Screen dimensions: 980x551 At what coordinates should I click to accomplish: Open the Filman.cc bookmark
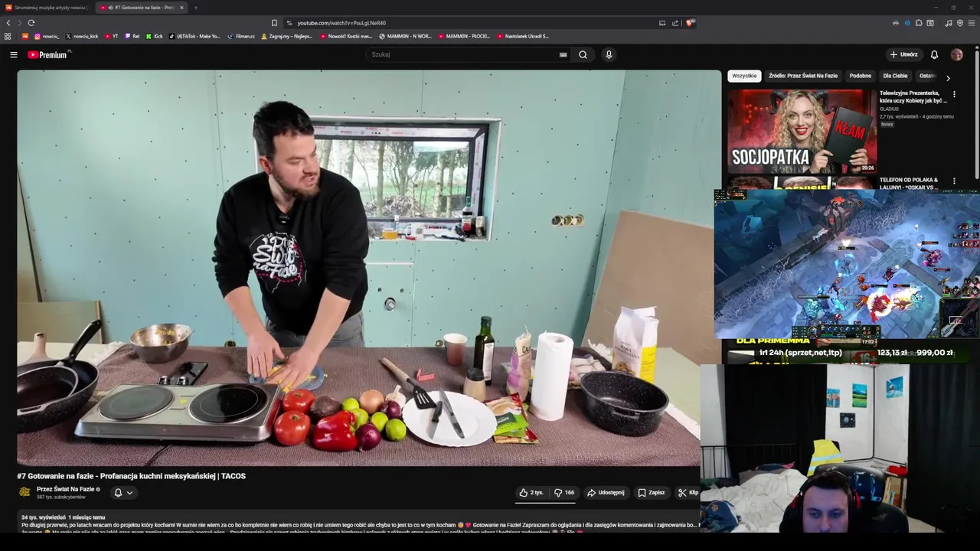240,36
